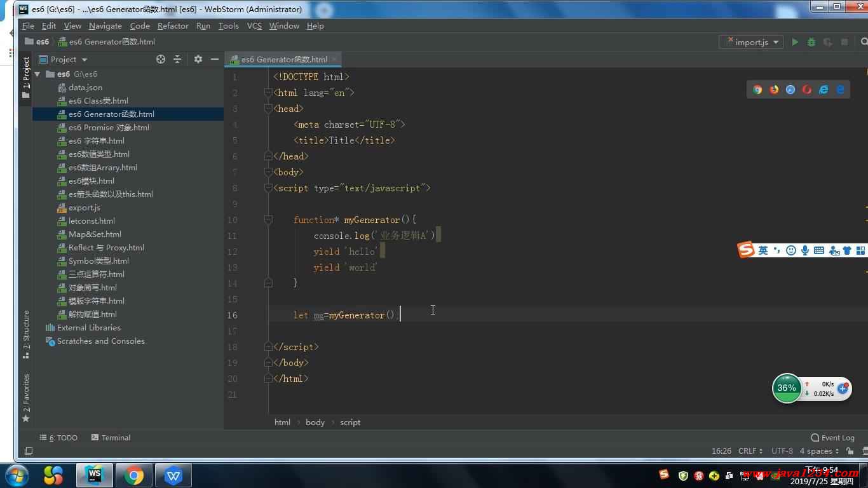The height and width of the screenshot is (488, 868).
Task: Change CRLF line separator
Action: (x=750, y=451)
